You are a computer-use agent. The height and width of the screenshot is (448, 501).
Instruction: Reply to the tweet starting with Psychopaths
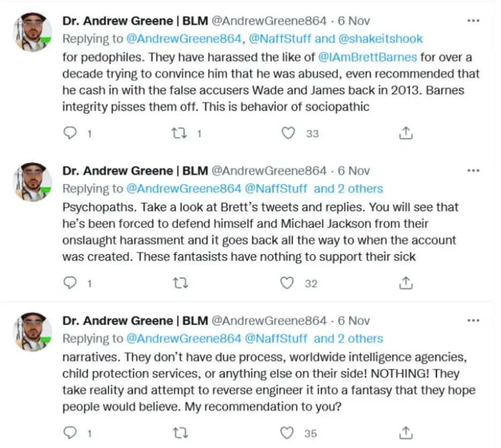[71, 283]
